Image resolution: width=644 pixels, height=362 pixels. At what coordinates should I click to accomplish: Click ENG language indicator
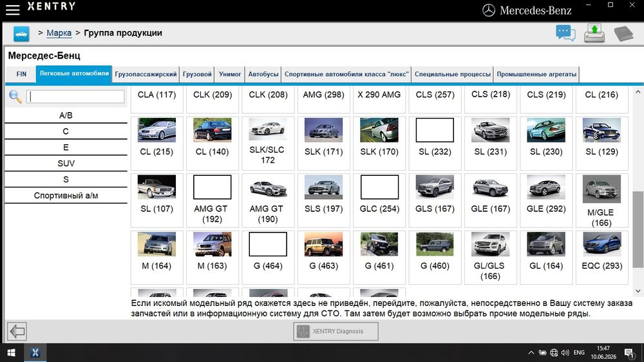[579, 352]
